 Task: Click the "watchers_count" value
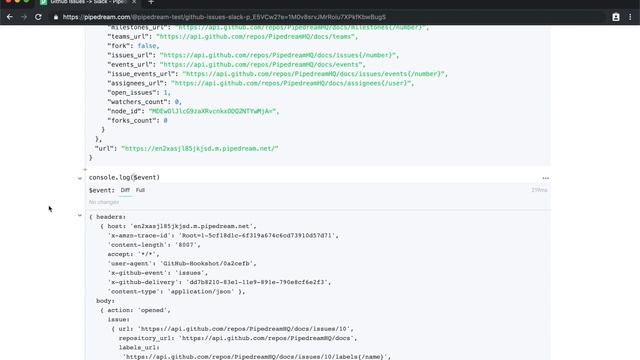[x=177, y=102]
